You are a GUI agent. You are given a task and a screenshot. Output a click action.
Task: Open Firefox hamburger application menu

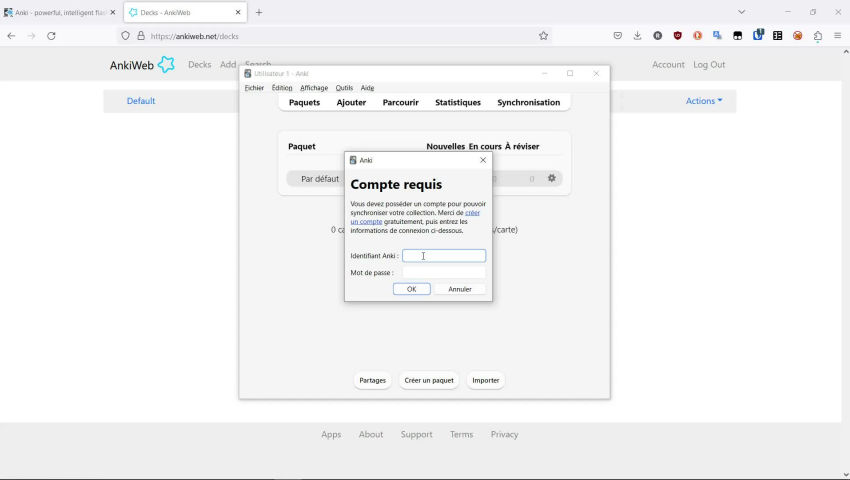(837, 35)
